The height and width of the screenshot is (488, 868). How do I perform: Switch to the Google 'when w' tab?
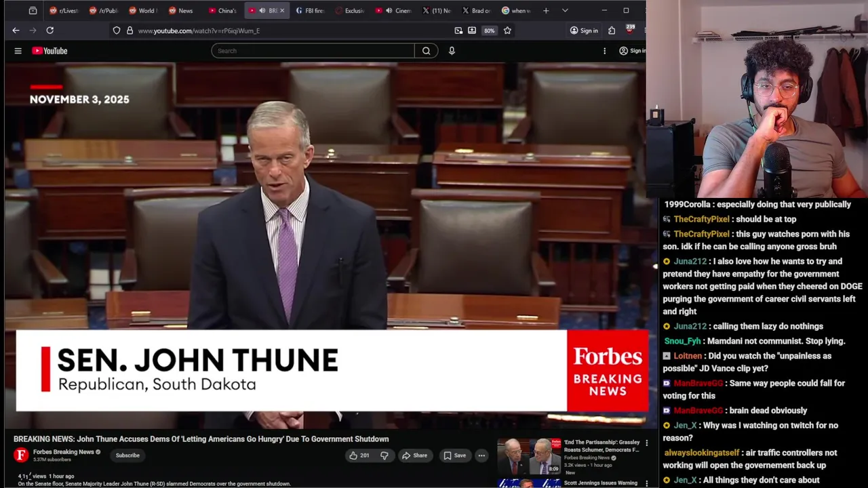(x=516, y=11)
